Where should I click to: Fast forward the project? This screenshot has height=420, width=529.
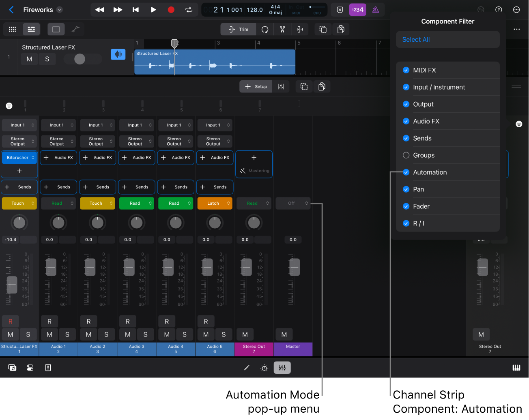[x=118, y=10]
